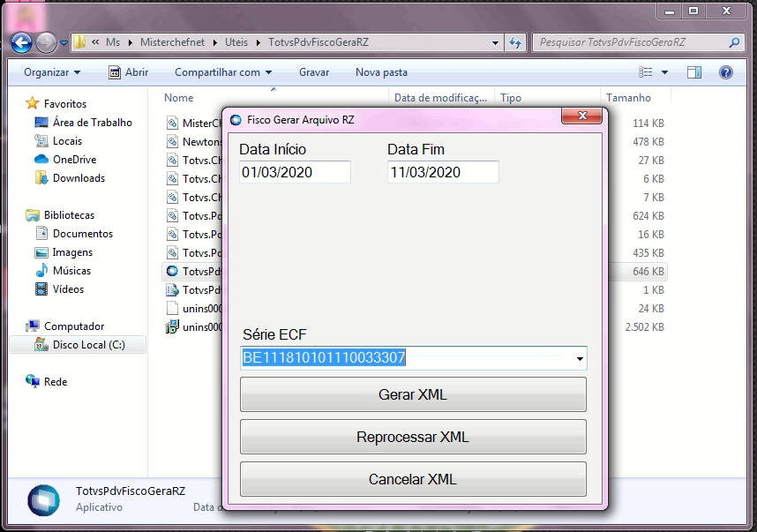
Task: Open Músicas library
Action: point(71,271)
